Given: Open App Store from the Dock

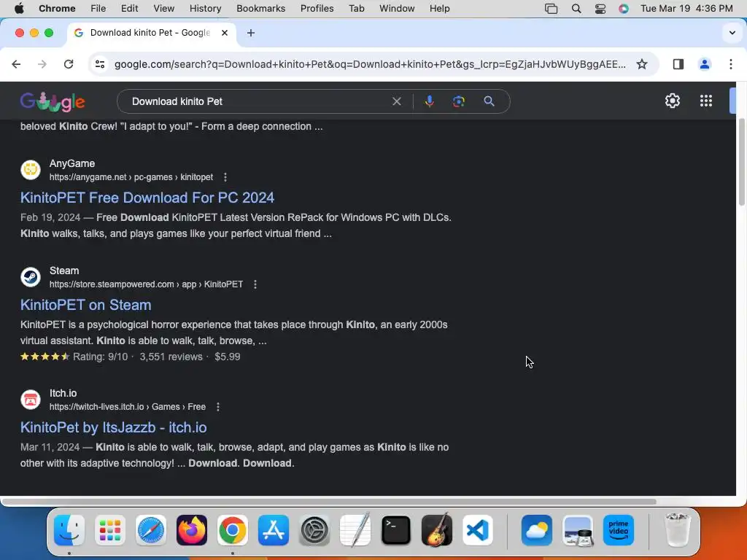Looking at the screenshot, I should (x=274, y=530).
